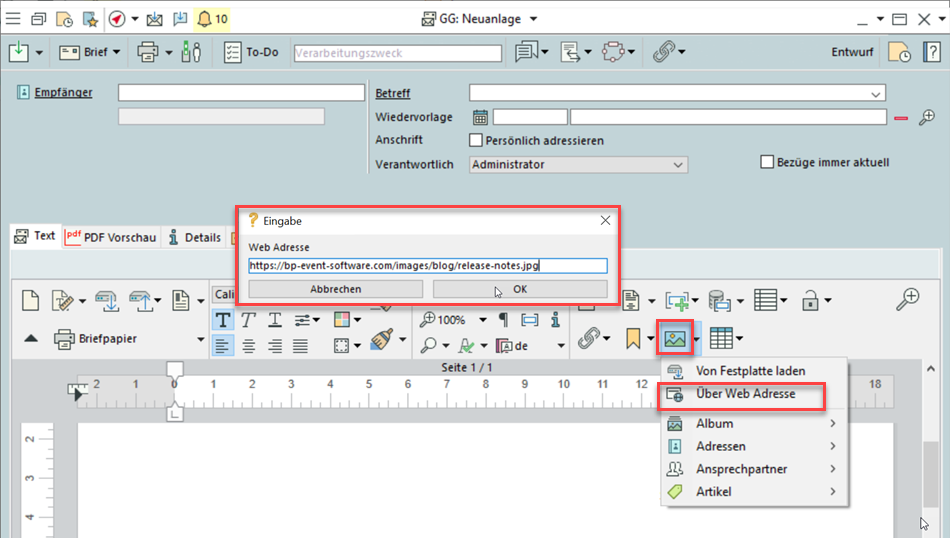Open the zoom 100% dropdown
Viewport: 950px width, 538px height.
[482, 320]
